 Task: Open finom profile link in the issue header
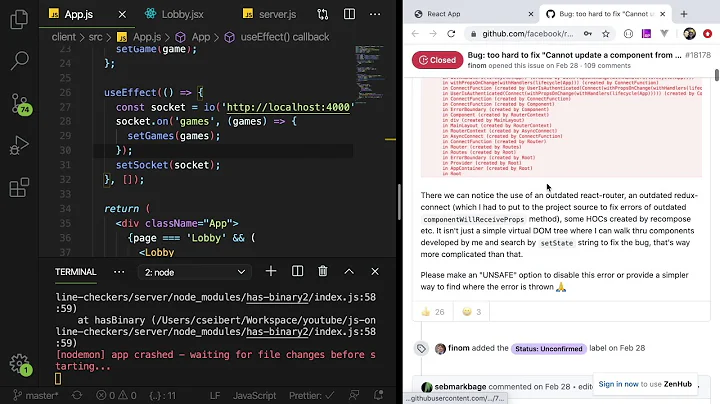point(477,66)
